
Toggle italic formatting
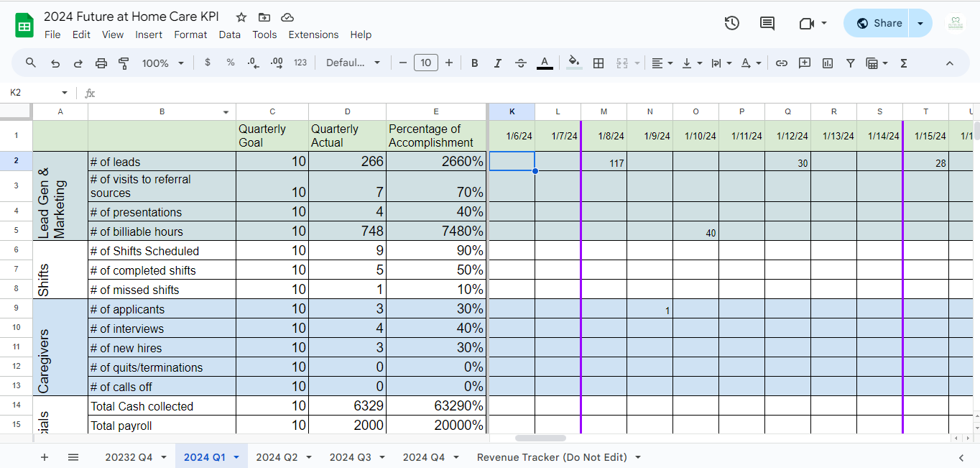[x=497, y=63]
